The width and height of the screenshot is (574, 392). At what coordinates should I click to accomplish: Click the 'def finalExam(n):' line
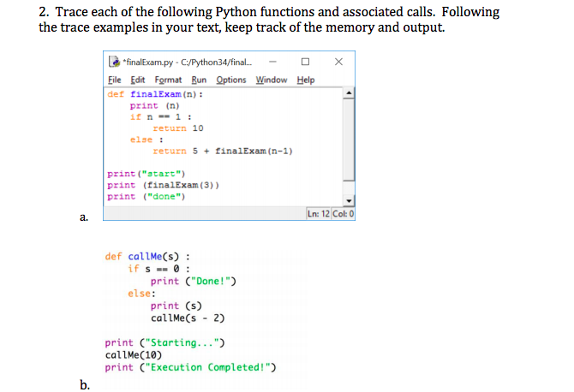(x=155, y=94)
